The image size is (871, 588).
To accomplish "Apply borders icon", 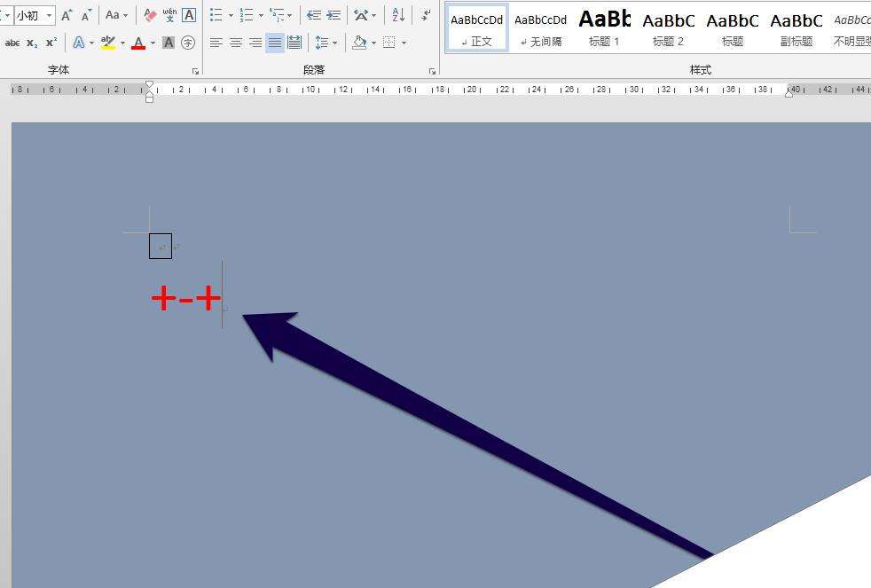I will (x=389, y=43).
